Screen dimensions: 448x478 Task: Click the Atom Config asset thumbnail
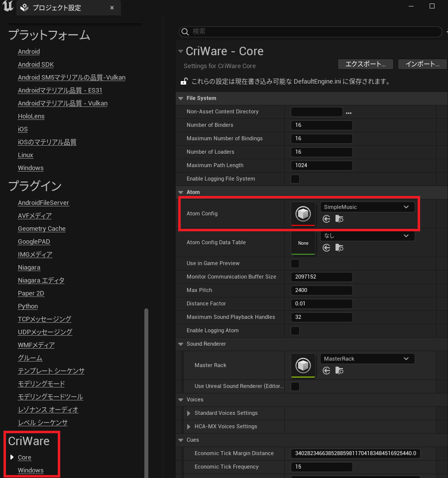click(303, 213)
